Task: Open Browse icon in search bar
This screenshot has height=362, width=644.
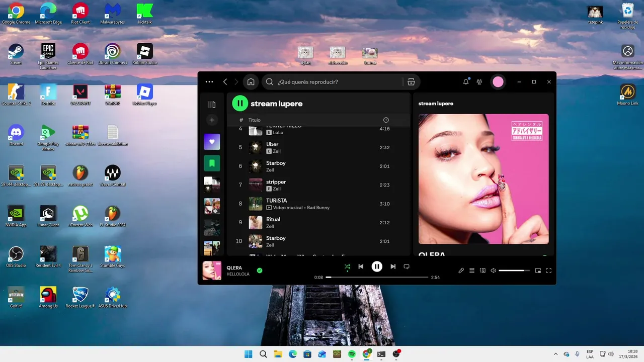Action: pyautogui.click(x=411, y=82)
